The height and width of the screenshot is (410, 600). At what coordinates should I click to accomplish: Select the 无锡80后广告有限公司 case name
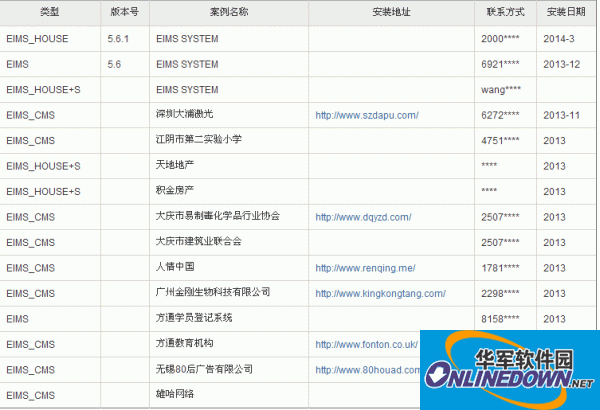click(204, 369)
